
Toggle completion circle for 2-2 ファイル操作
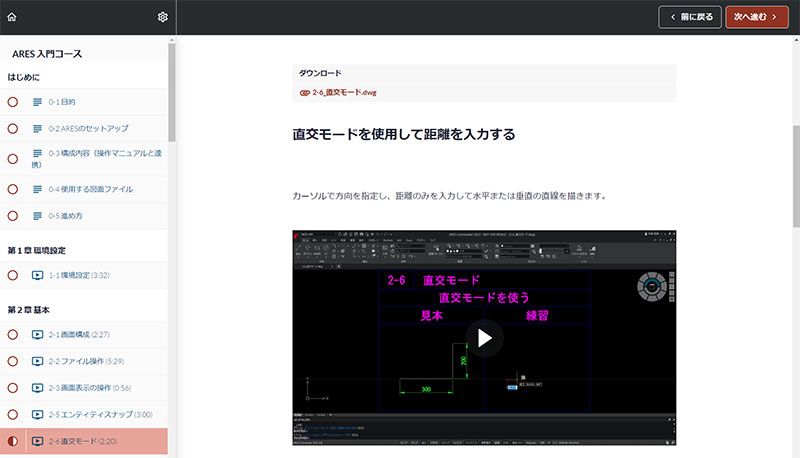pyautogui.click(x=13, y=361)
